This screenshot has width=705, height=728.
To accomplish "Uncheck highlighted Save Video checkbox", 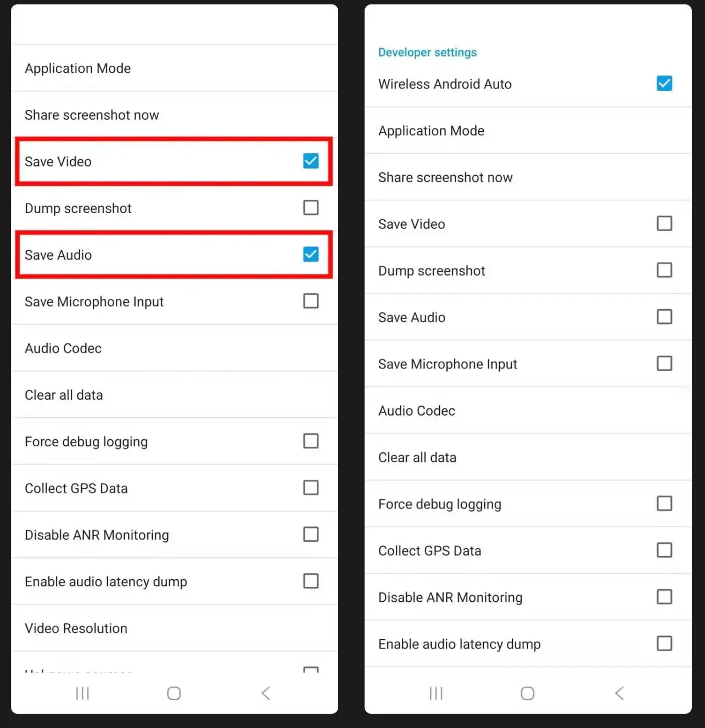I will pos(311,161).
